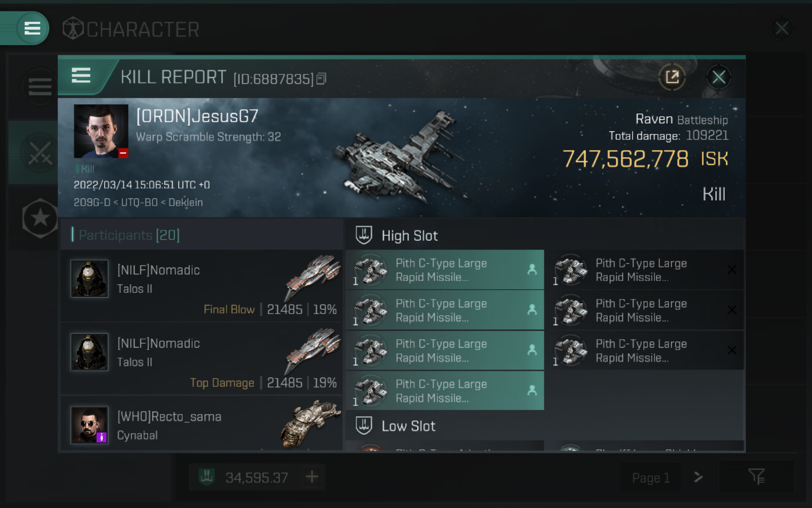This screenshot has height=508, width=812.
Task: Select the star badge sidebar icon
Action: point(40,218)
